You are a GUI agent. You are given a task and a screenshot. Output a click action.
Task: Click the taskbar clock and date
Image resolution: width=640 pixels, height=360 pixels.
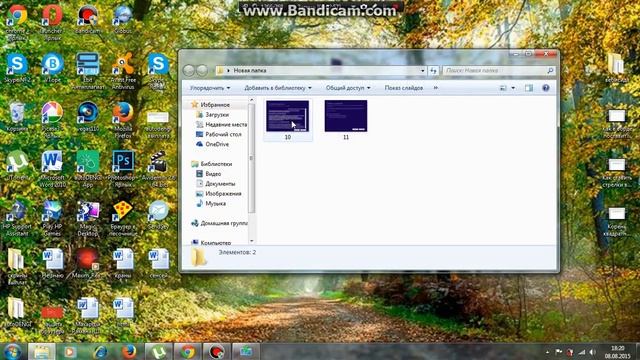pyautogui.click(x=617, y=352)
